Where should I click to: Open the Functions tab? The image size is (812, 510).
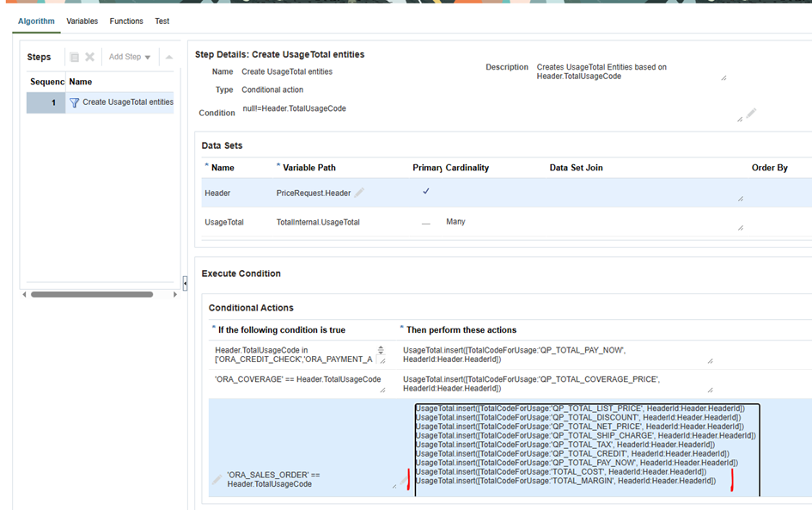pyautogui.click(x=126, y=22)
